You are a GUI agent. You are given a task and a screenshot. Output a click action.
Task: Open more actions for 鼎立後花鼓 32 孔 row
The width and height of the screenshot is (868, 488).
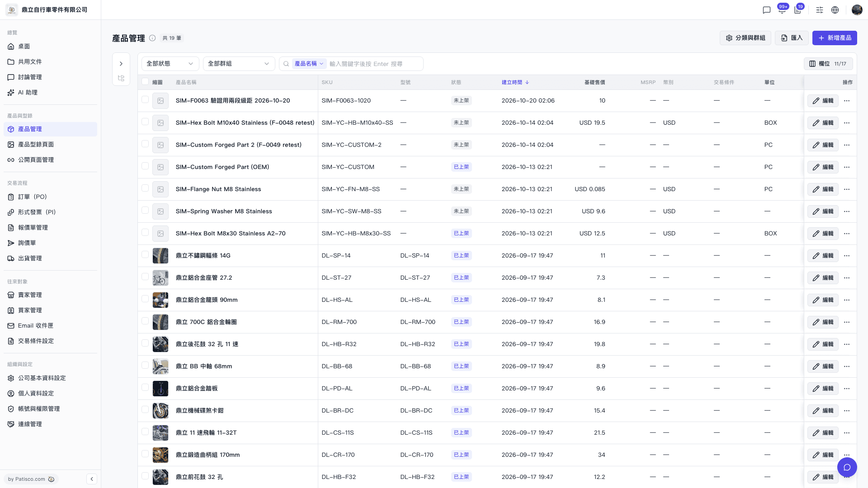847,344
